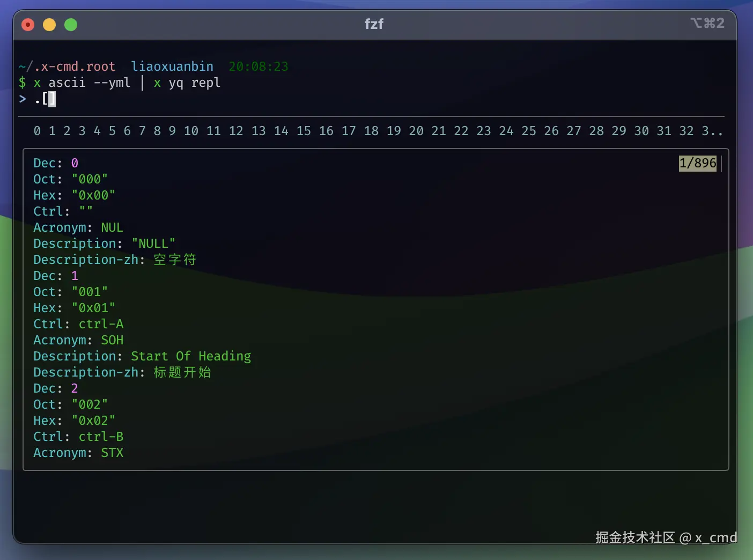Click the ⌥⌘2 shortcut label in the title bar
The width and height of the screenshot is (753, 560).
tap(707, 23)
